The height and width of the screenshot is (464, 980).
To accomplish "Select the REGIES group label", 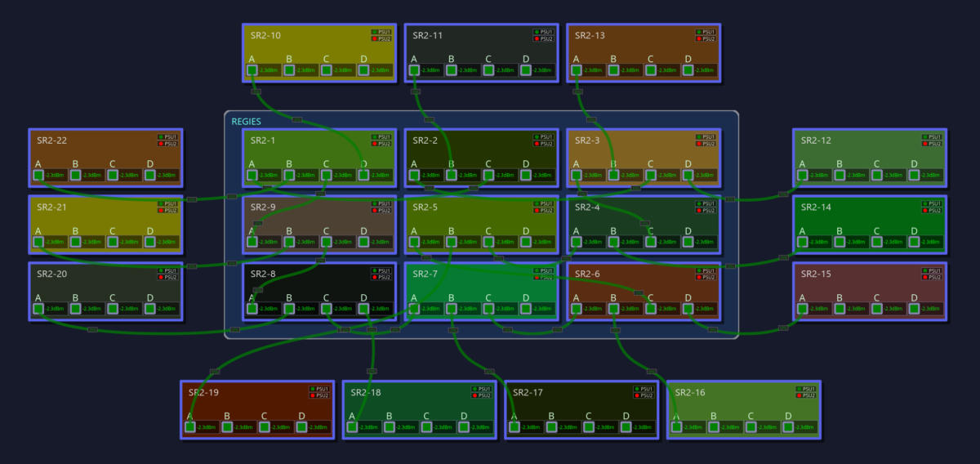I will (x=246, y=122).
